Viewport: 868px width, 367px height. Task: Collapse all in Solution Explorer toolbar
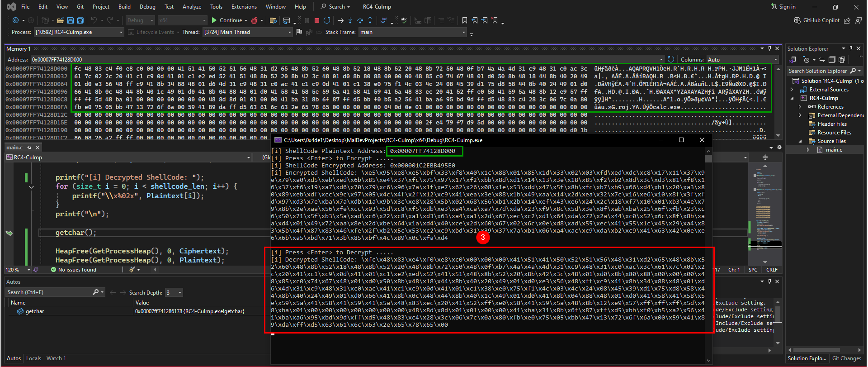832,60
